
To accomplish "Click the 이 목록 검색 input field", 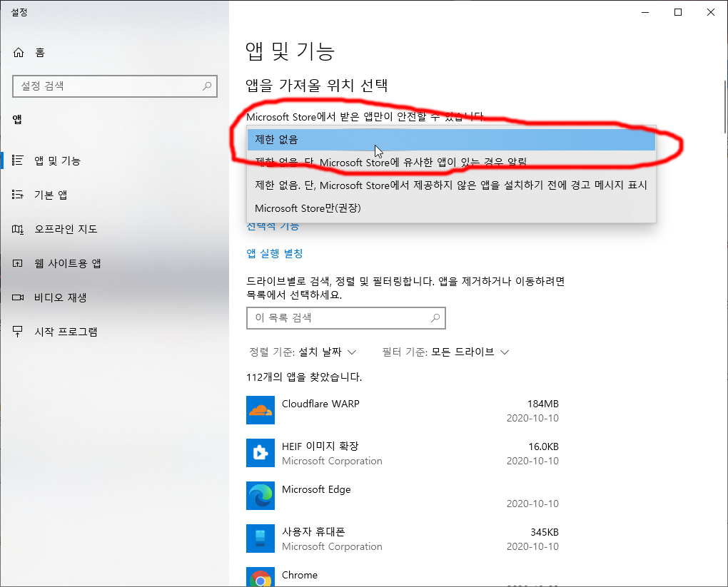I will (x=339, y=318).
